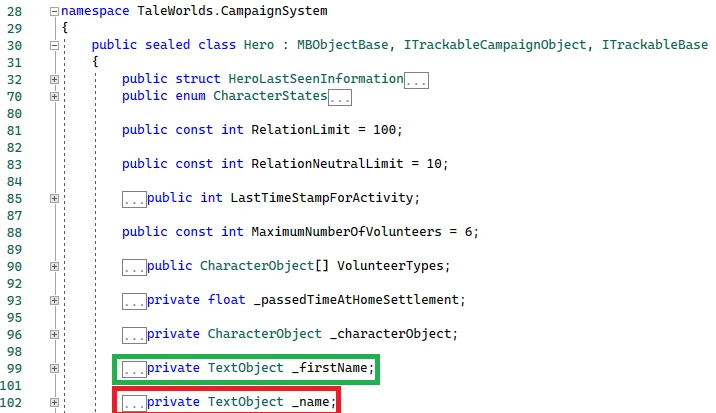
Task: Click ellipsis box before VolunteerTypes declaration
Action: pyautogui.click(x=134, y=267)
